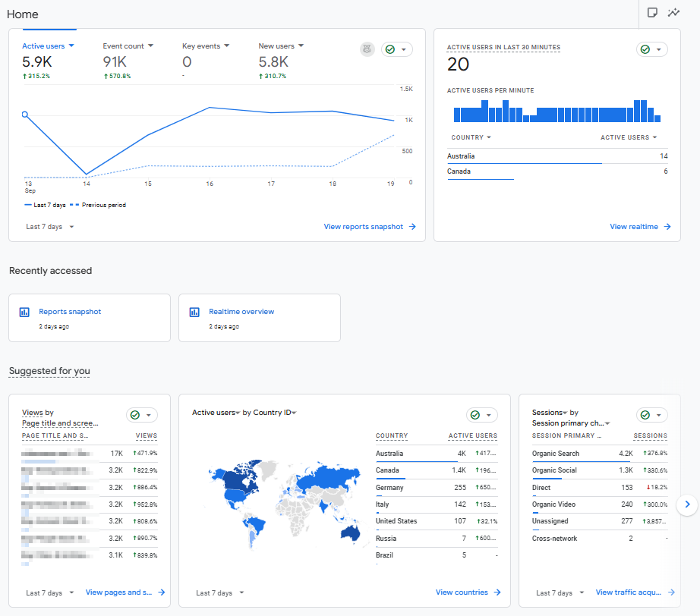Click the data point on chart at day 13

[x=25, y=115]
